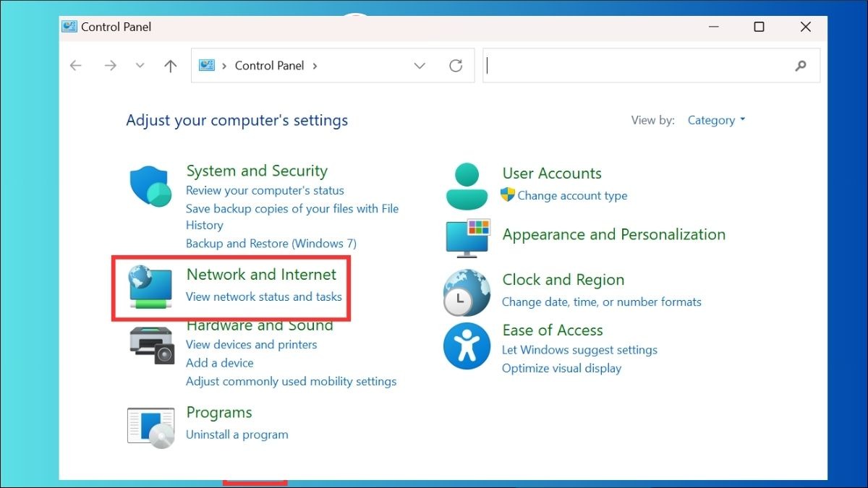Viewport: 868px width, 488px height.
Task: Open Adjust commonly used mobility settings
Action: pyautogui.click(x=292, y=381)
